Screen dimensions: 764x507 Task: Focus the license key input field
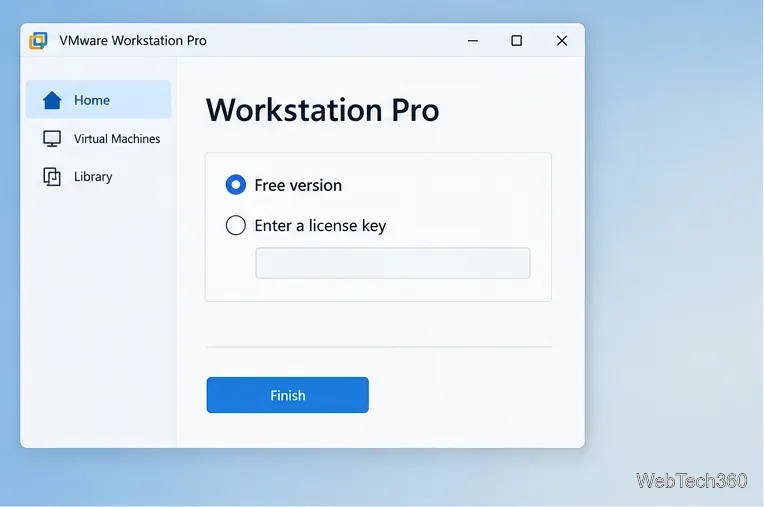pyautogui.click(x=393, y=263)
